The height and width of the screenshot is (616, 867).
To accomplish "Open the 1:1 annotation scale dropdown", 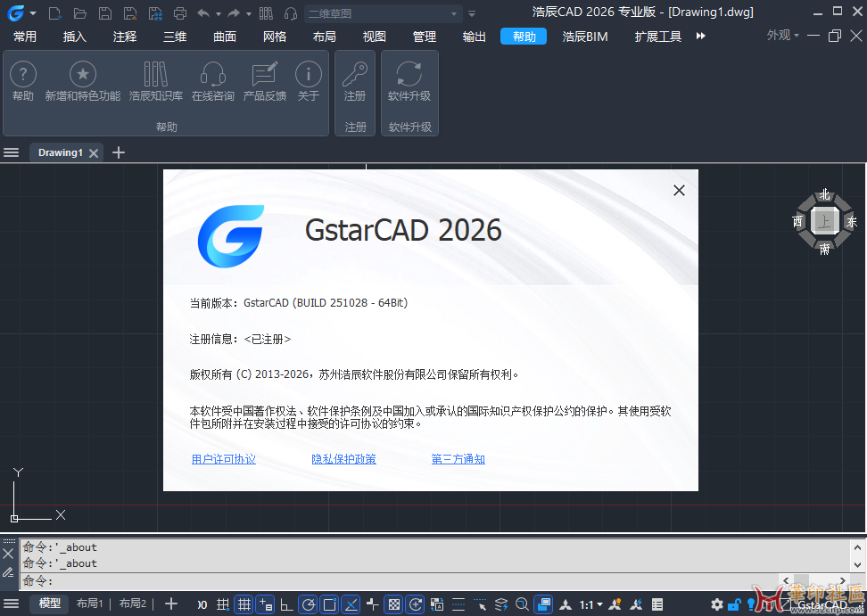I will (x=591, y=604).
